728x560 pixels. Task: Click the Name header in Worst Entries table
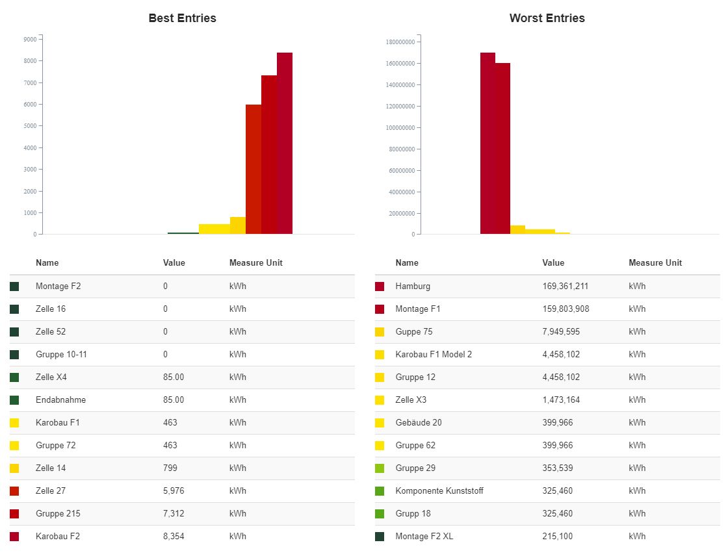(x=407, y=263)
